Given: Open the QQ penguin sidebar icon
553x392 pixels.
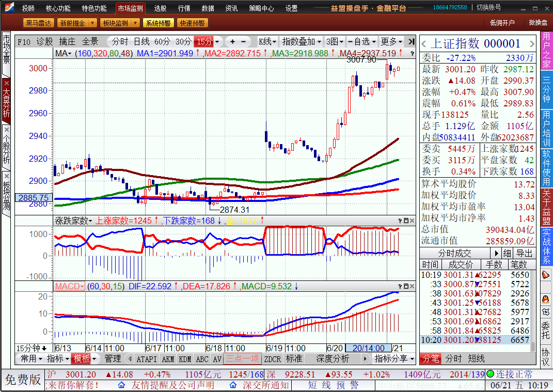Looking at the screenshot, I should [x=546, y=300].
